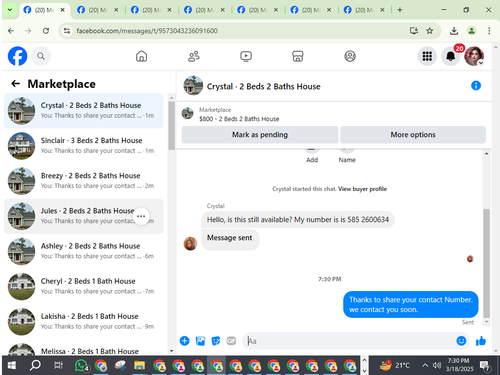Open the GIF picker icon
The width and height of the screenshot is (500, 375).
click(x=231, y=341)
